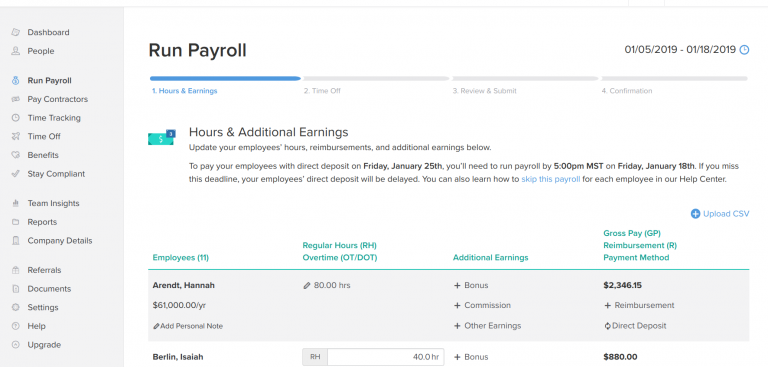Expand Commission earnings for Hannah Arendt
The height and width of the screenshot is (367, 768).
pyautogui.click(x=482, y=305)
